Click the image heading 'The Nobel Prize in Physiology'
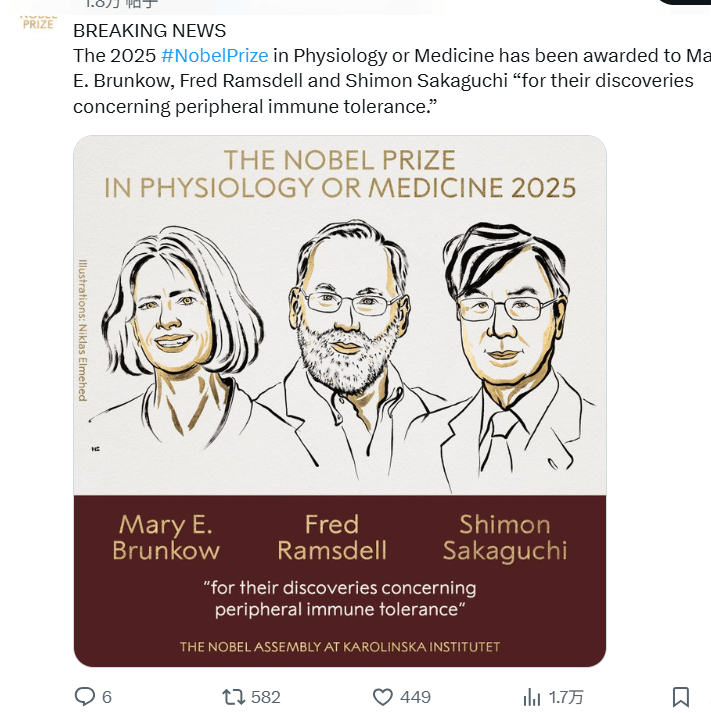711x713 pixels. [340, 173]
